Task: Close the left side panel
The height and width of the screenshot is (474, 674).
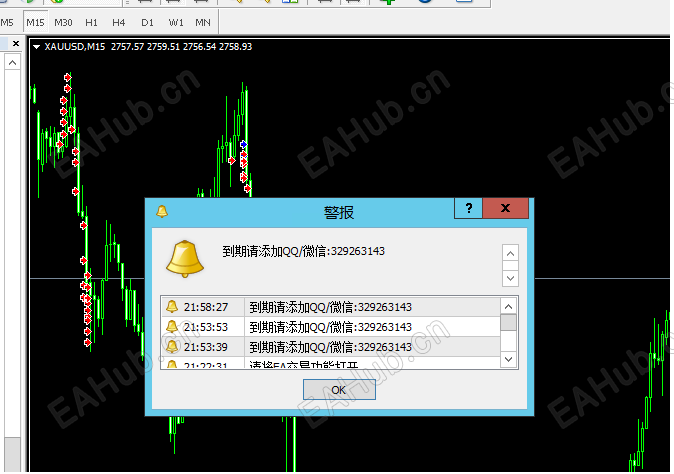Action: [x=16, y=43]
